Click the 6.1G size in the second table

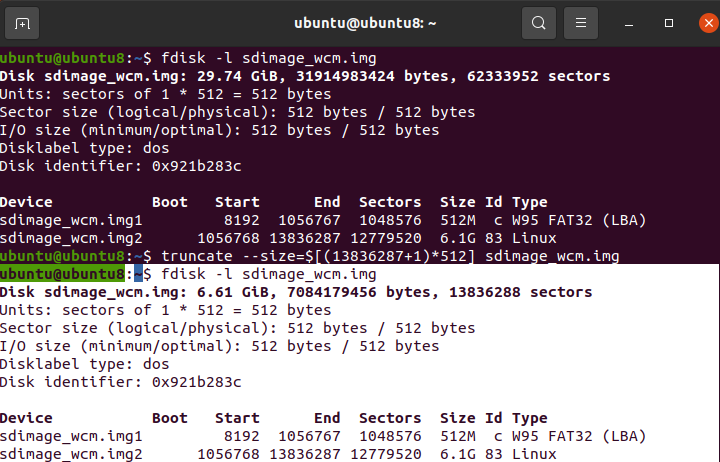(x=458, y=454)
